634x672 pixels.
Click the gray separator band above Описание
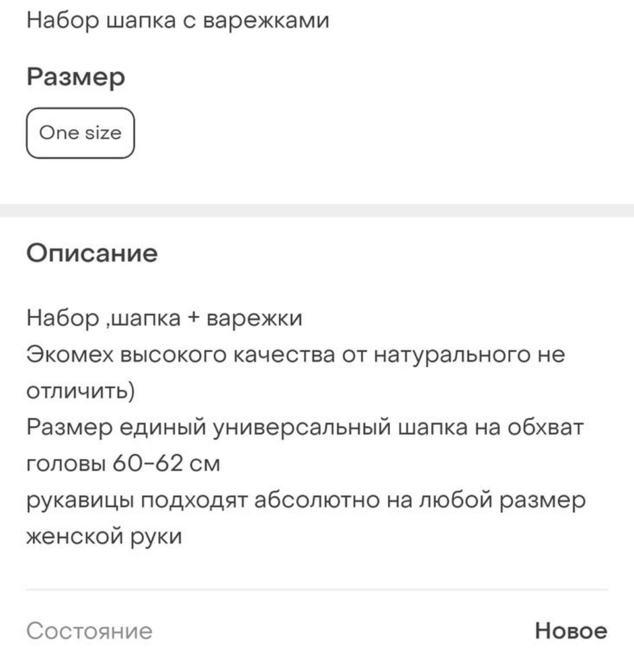(317, 210)
